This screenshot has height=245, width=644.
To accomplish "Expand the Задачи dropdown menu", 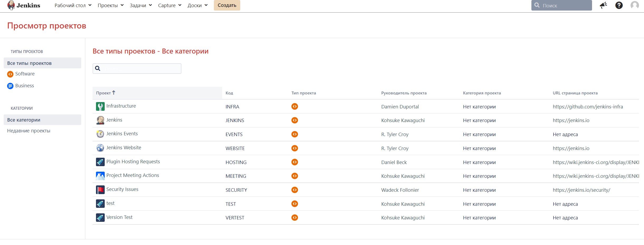I will tap(141, 5).
